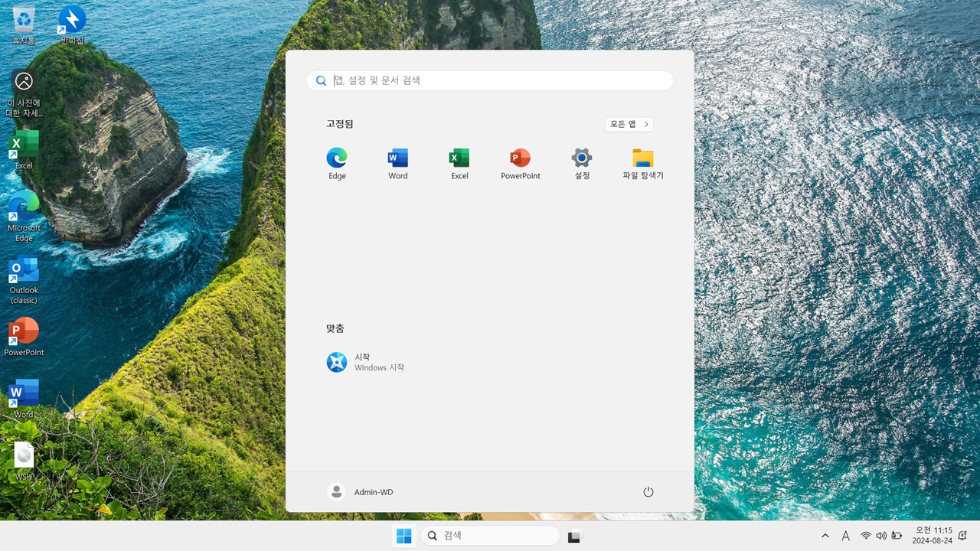Start PowerPoint from pinned apps
Screen dimensions: 980x551
click(x=521, y=164)
